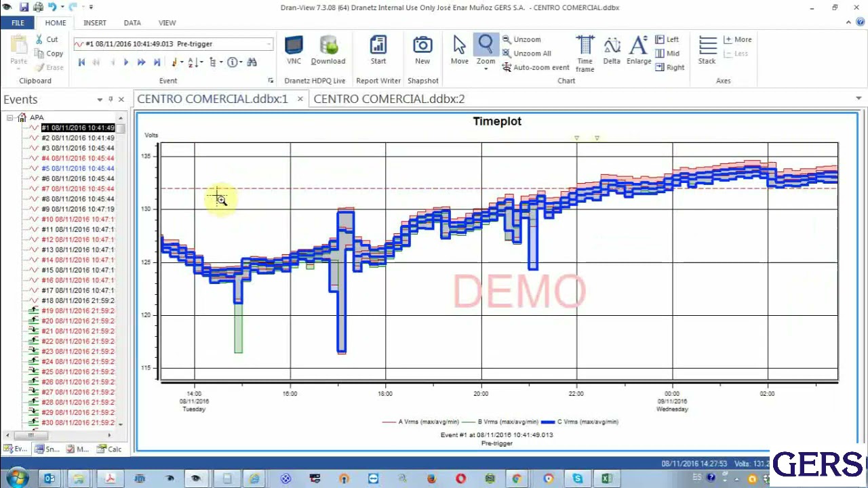
Task: Undo last action in title bar
Action: [x=52, y=7]
